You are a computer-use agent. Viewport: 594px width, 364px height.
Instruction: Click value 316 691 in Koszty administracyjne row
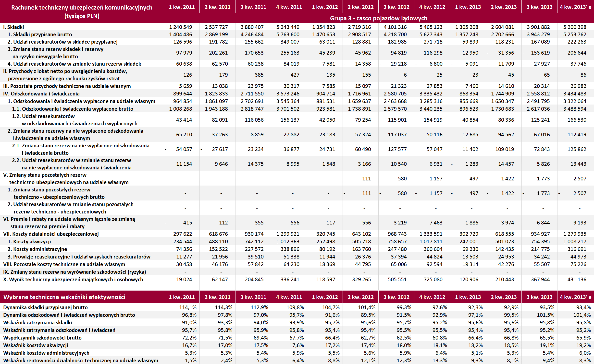[x=577, y=249]
